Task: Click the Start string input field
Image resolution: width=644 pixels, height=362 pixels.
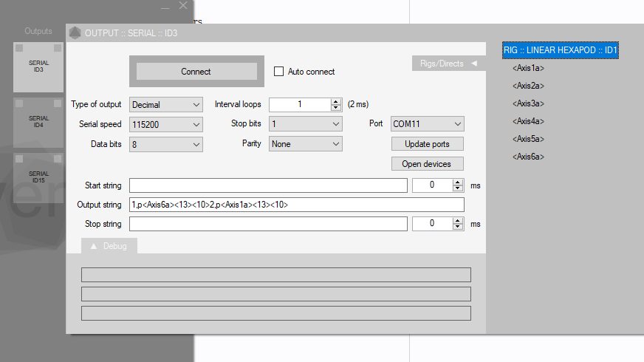Action: (x=268, y=185)
